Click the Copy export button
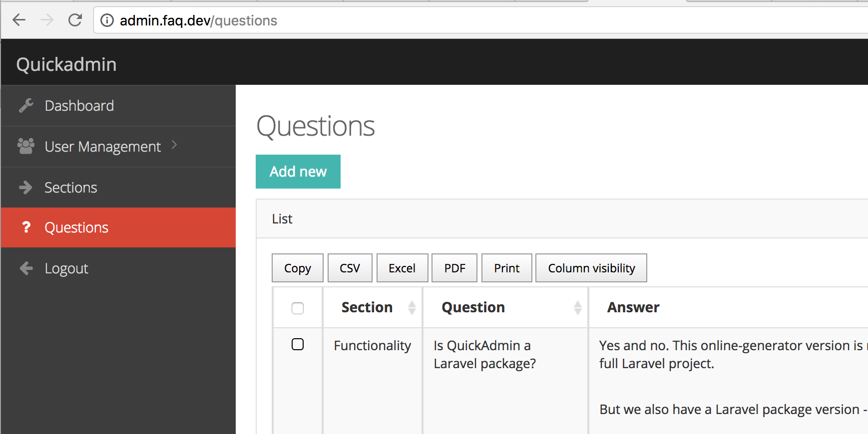This screenshot has height=434, width=868. pyautogui.click(x=298, y=268)
